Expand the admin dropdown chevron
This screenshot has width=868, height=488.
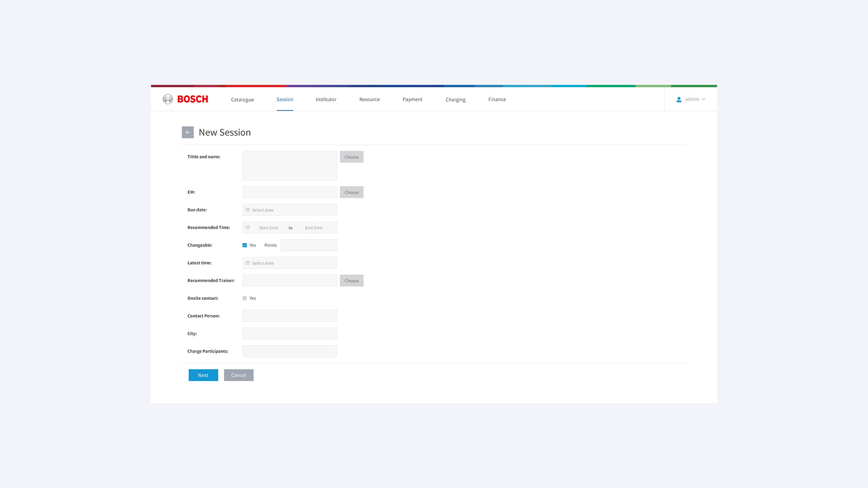(x=703, y=99)
